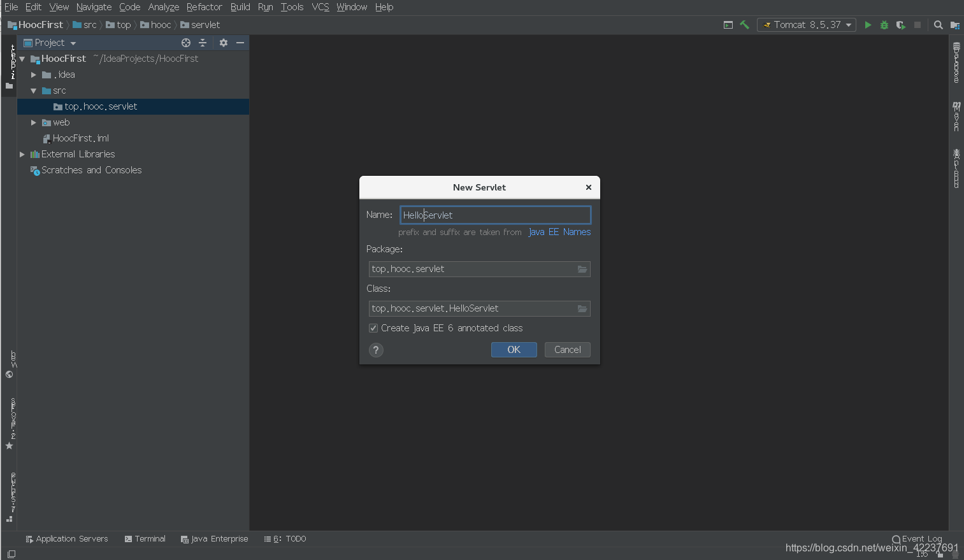Click top breadcrumb in navigation bar
The image size is (964, 560).
click(119, 25)
